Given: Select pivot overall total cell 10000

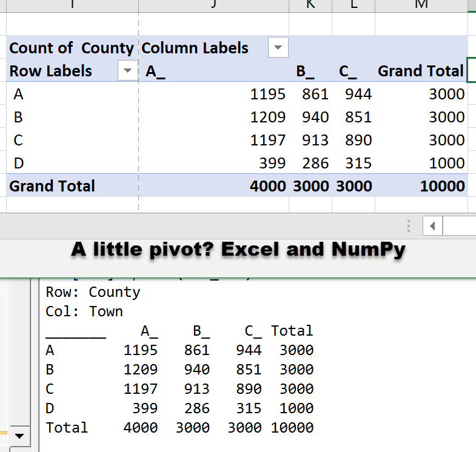Looking at the screenshot, I should [421, 185].
